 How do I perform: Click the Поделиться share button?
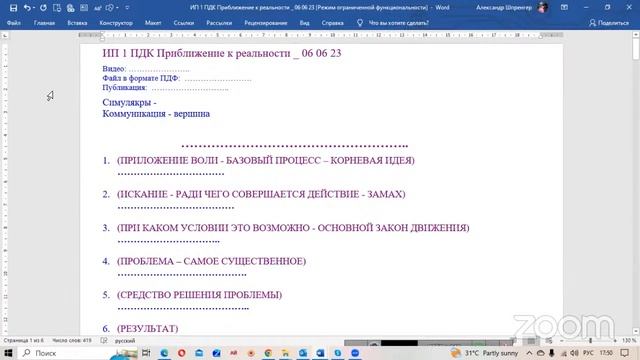tap(609, 23)
